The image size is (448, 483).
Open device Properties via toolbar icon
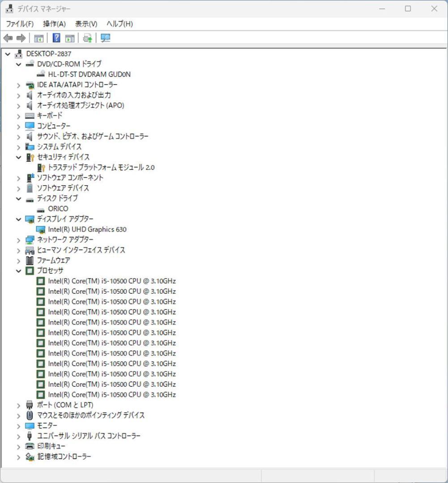point(69,38)
